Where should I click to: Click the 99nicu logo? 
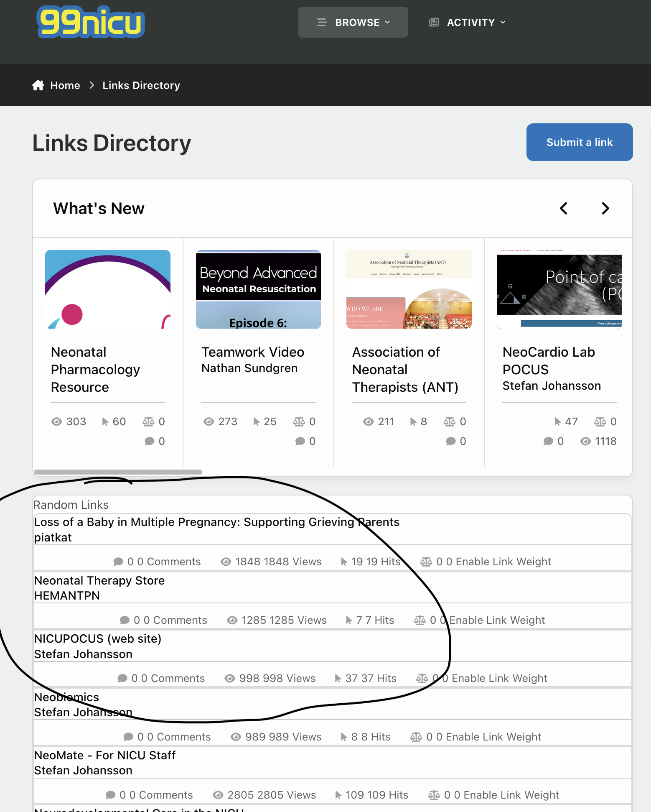(91, 22)
